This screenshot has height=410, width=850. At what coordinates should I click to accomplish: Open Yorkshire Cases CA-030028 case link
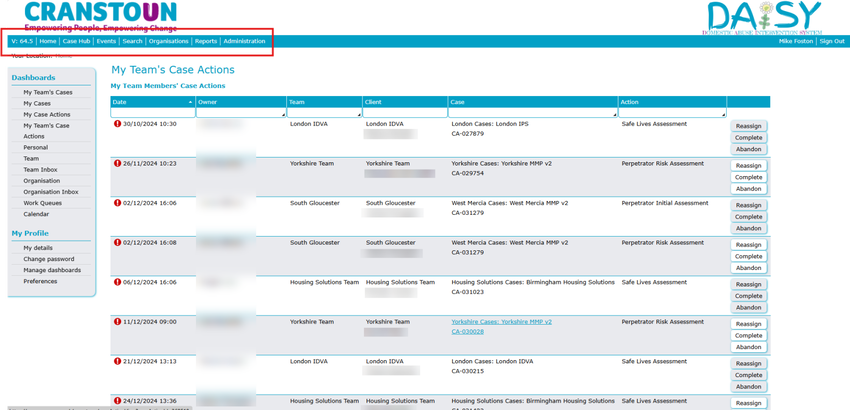coord(501,326)
